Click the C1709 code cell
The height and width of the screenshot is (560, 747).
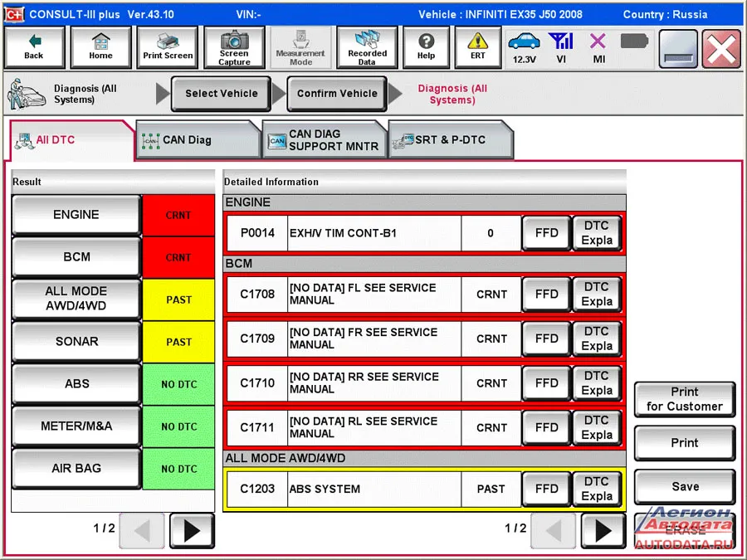257,339
